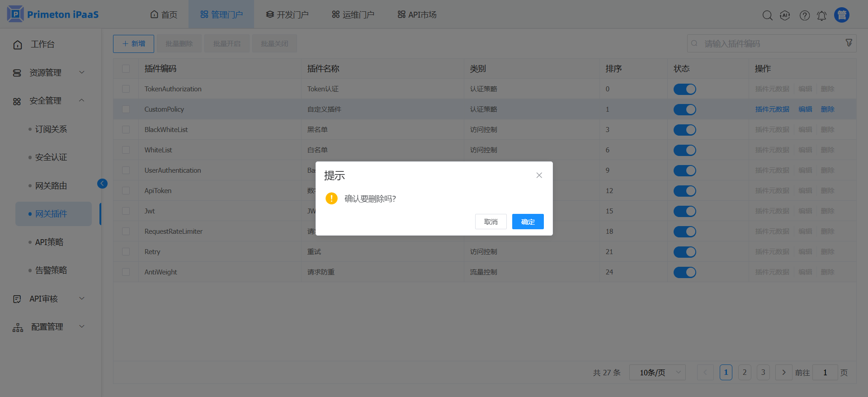Switch to the 开发门户 tab
The width and height of the screenshot is (868, 397).
(x=287, y=15)
